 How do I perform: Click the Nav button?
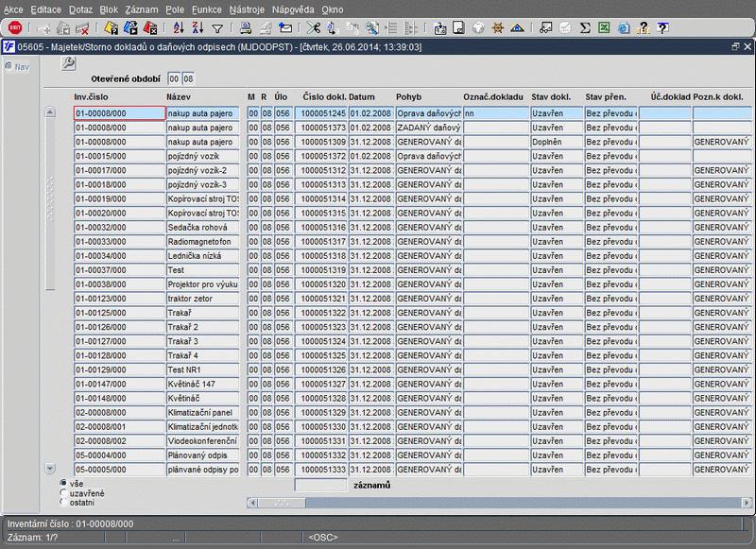point(17,66)
